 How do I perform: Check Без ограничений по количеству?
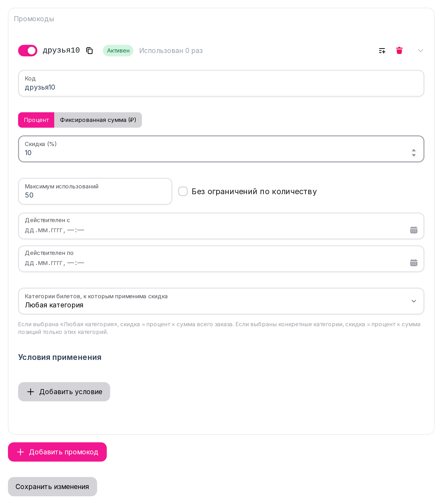click(183, 191)
